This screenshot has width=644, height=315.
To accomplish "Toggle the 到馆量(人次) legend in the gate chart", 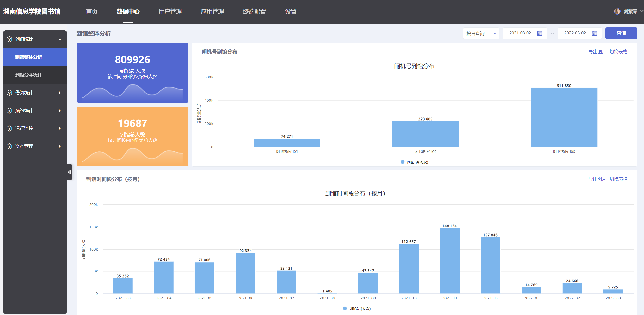I will click(x=414, y=162).
